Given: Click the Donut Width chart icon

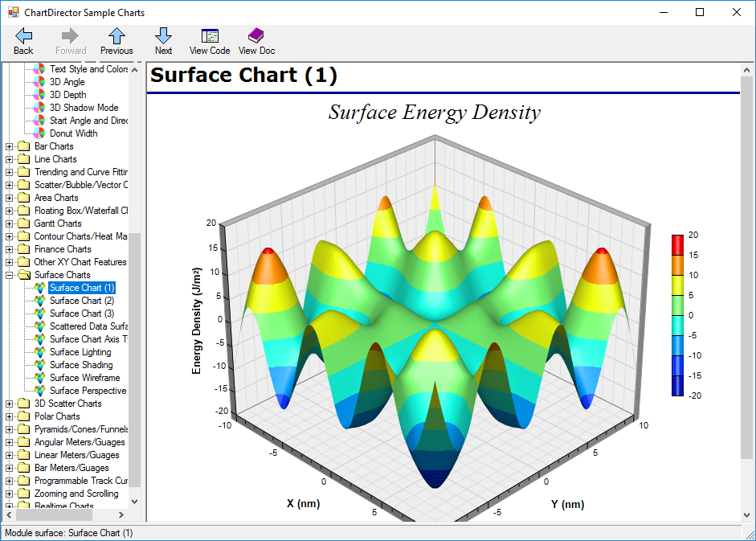Looking at the screenshot, I should click(x=39, y=133).
